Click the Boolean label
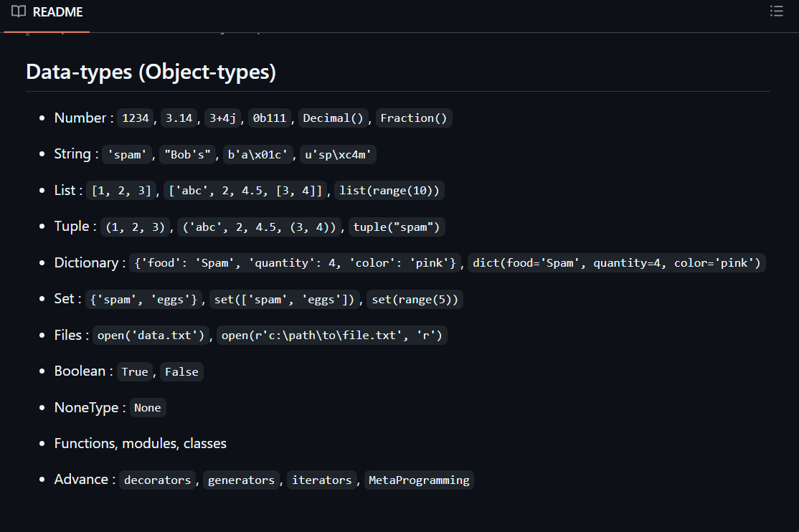The image size is (799, 532). click(80, 371)
